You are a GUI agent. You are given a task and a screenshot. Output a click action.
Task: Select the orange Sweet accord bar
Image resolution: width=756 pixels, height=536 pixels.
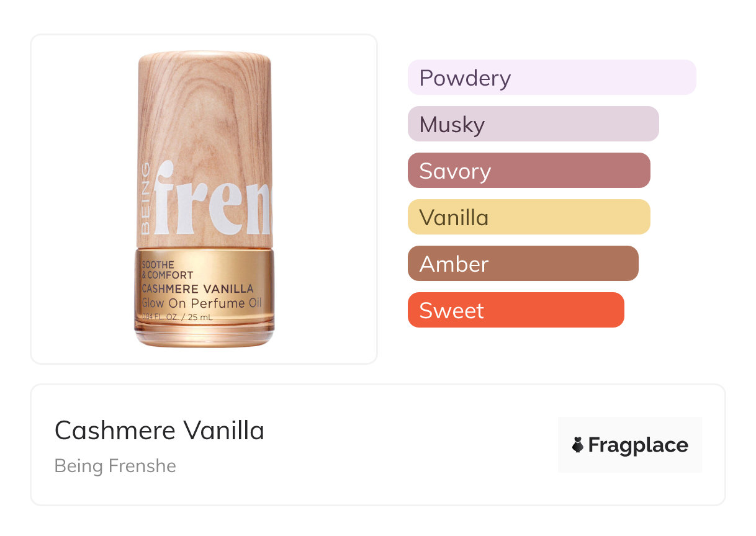coord(515,310)
